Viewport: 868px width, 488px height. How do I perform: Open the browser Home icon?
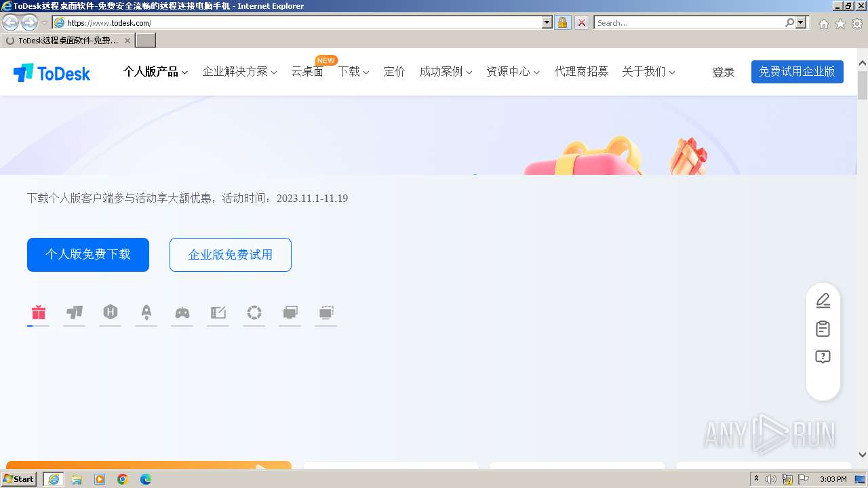823,24
